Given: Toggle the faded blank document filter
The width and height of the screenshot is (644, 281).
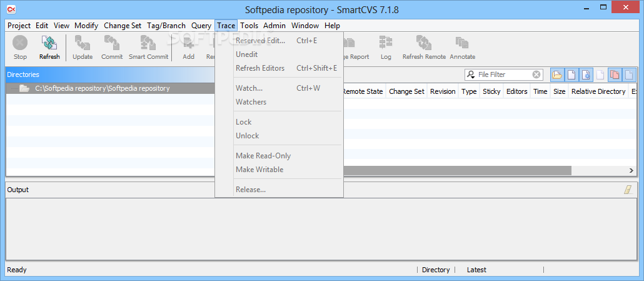Looking at the screenshot, I should coord(600,74).
